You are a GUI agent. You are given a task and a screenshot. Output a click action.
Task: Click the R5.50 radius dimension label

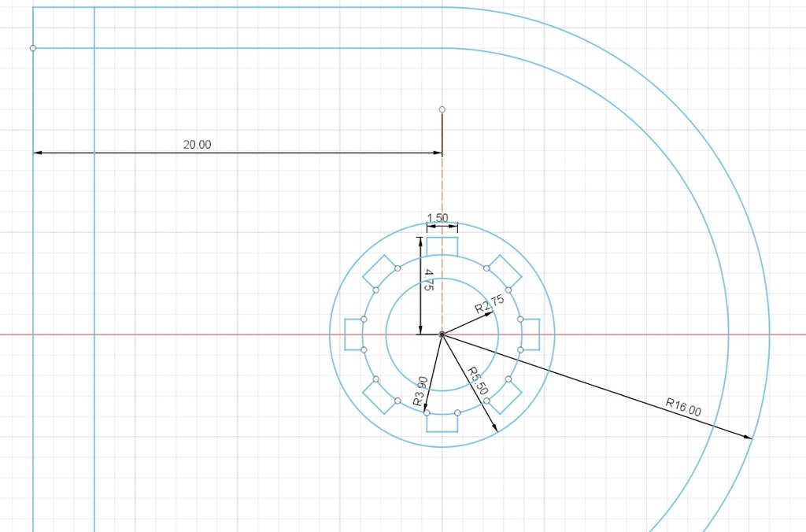[x=477, y=380]
